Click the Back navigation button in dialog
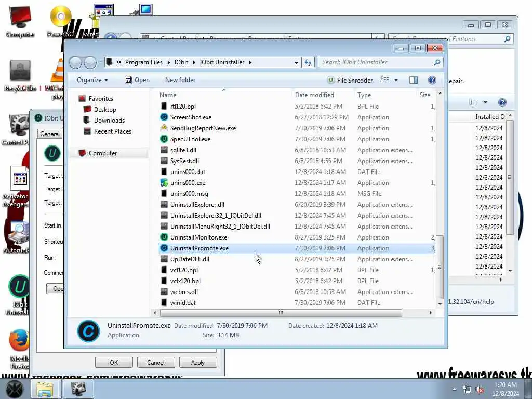Viewport: 532px width, 399px height. click(76, 62)
